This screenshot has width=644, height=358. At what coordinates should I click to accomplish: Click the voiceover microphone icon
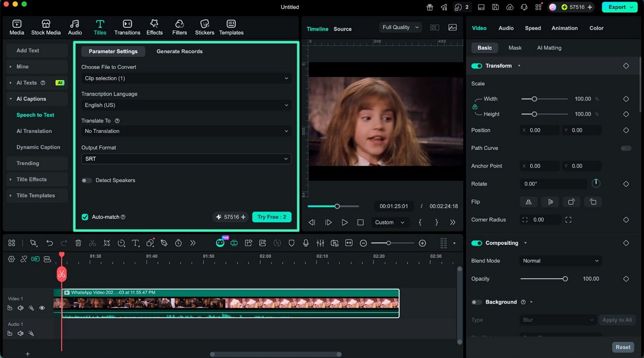coord(306,243)
